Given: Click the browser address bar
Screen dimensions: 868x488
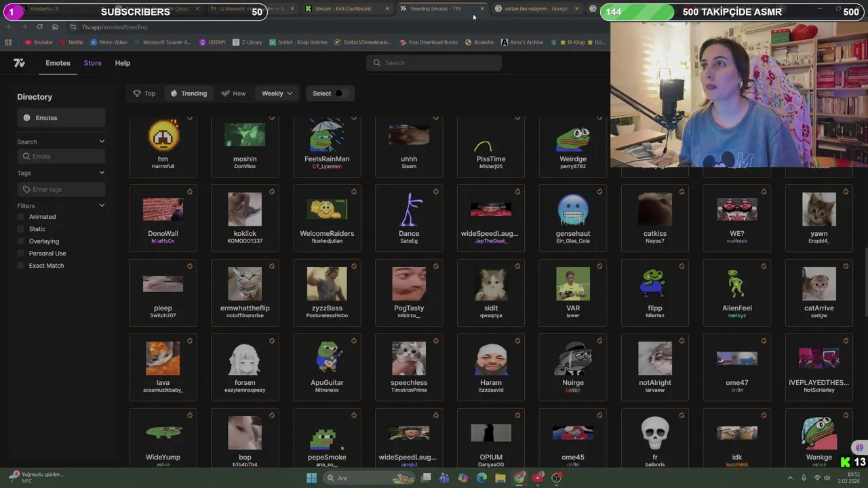Looking at the screenshot, I should click(339, 27).
